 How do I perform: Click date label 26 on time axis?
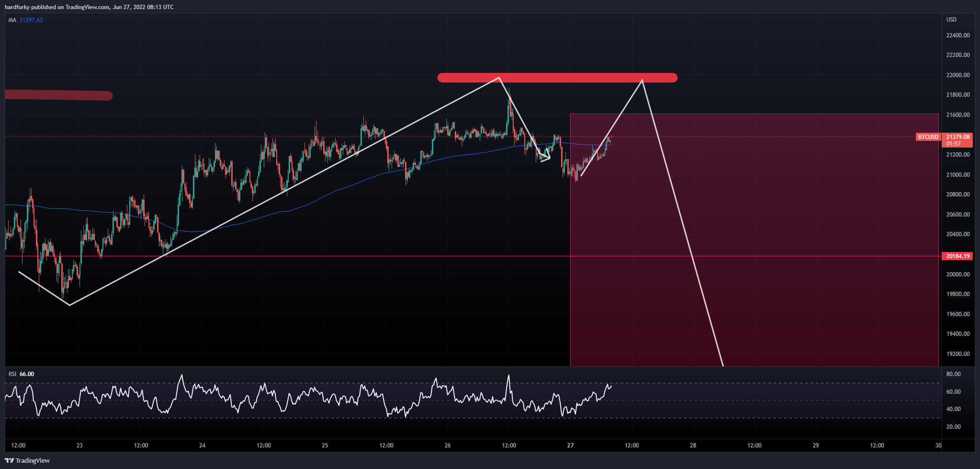point(448,446)
